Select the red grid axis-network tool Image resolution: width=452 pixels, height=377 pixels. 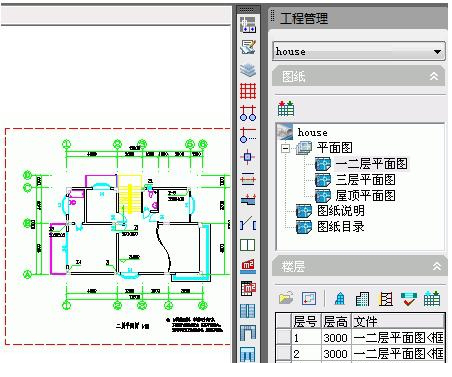tap(248, 91)
